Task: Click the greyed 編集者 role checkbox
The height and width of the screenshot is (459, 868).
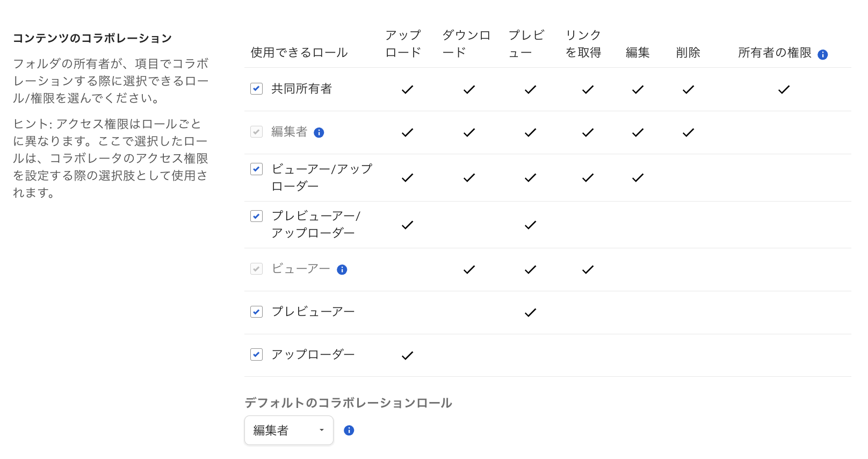Action: pyautogui.click(x=257, y=132)
